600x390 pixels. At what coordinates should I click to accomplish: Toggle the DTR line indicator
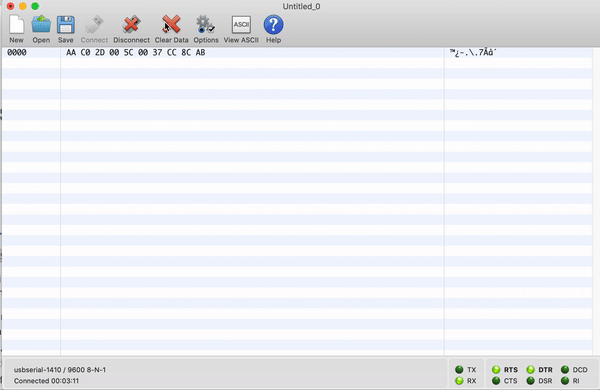click(530, 369)
